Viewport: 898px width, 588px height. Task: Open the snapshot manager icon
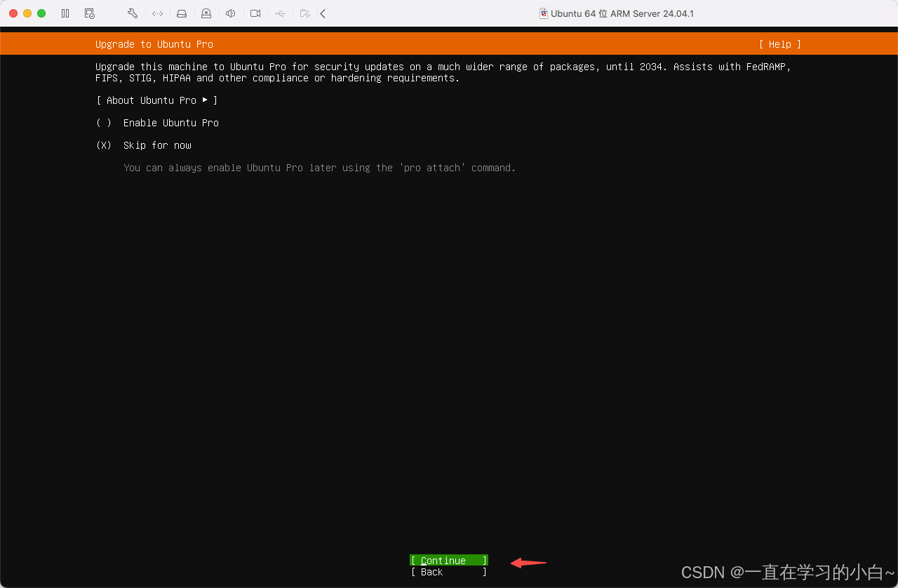(89, 13)
